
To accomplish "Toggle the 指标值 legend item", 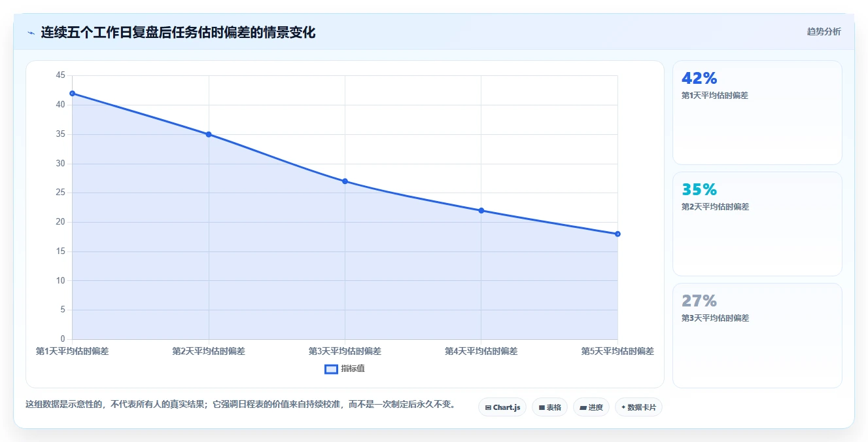I will pos(345,369).
